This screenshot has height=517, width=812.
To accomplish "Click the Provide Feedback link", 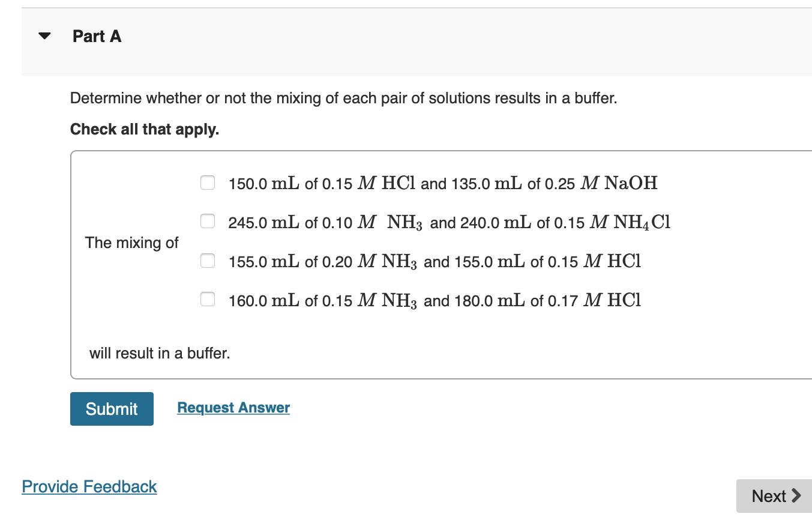I will [x=89, y=486].
